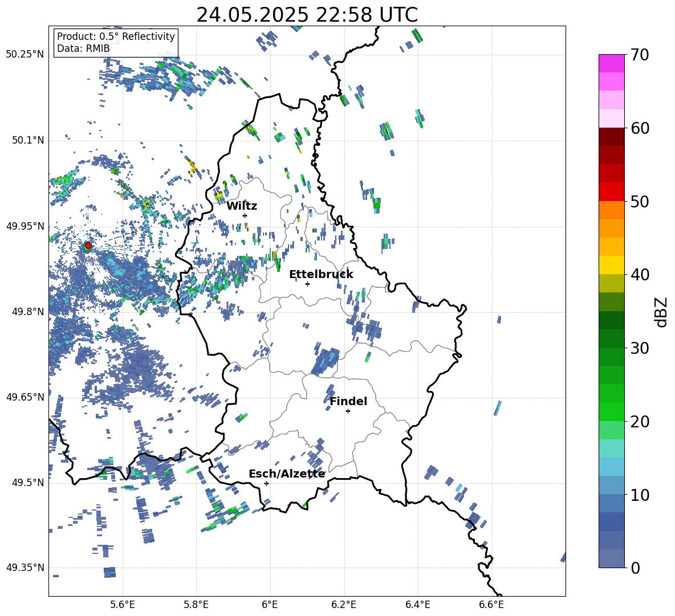The width and height of the screenshot is (675, 616).
Task: Click the yellow colorbar segment near 40
Action: tap(612, 265)
